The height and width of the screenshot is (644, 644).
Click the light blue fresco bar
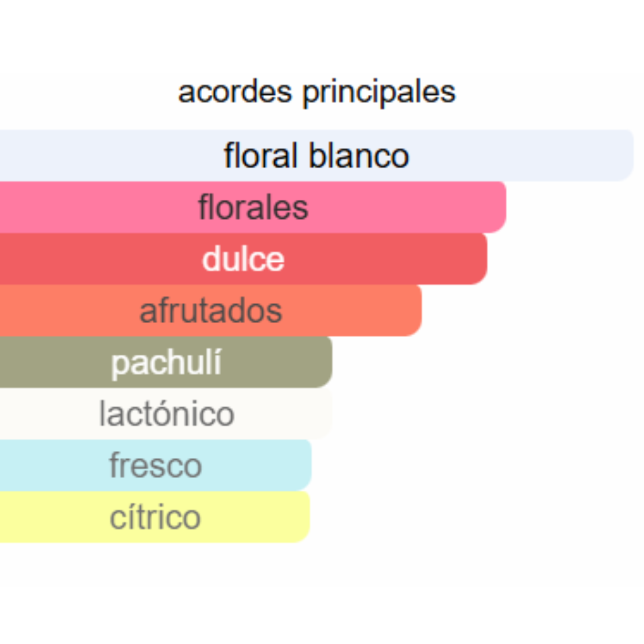tap(156, 465)
